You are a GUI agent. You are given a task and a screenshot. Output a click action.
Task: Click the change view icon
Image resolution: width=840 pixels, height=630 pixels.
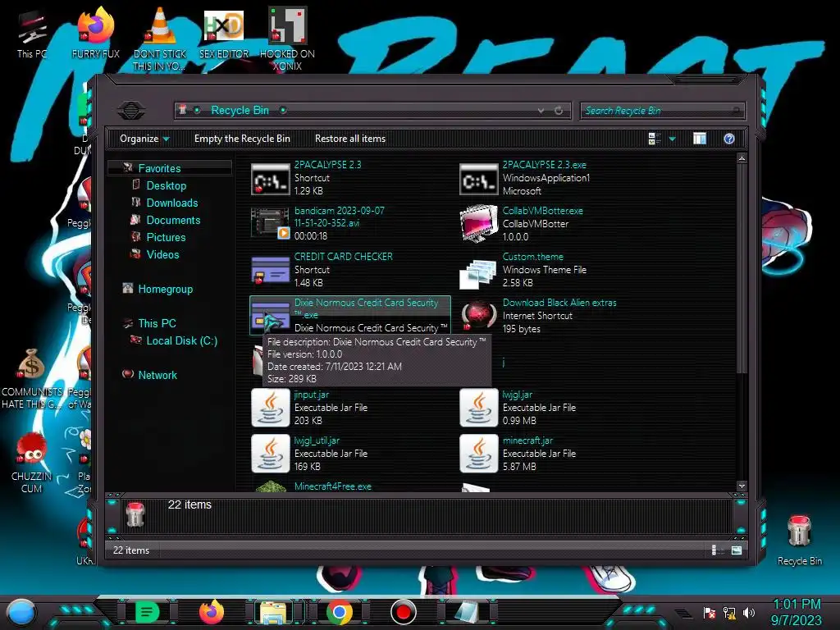(x=655, y=139)
